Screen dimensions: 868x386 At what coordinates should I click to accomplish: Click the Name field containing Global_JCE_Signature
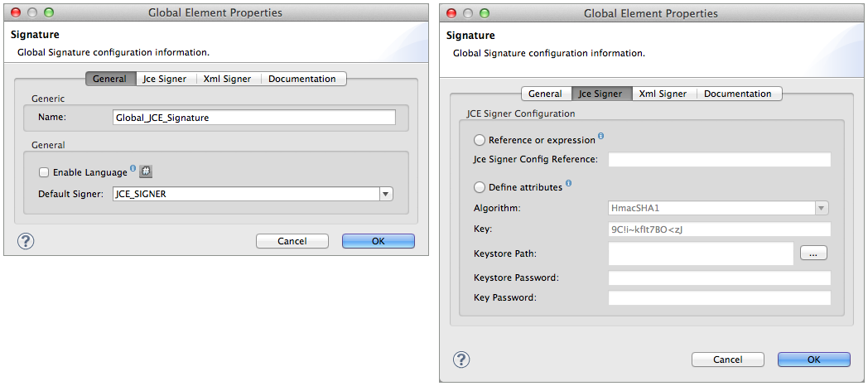pos(253,118)
